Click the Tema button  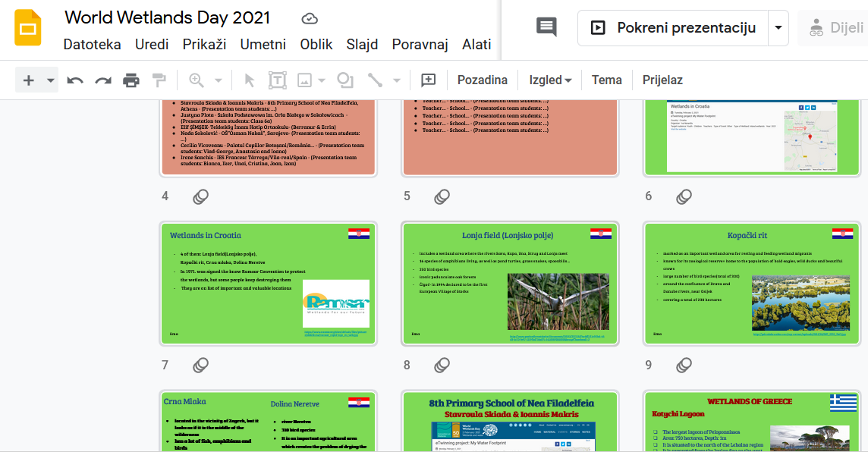pyautogui.click(x=607, y=80)
